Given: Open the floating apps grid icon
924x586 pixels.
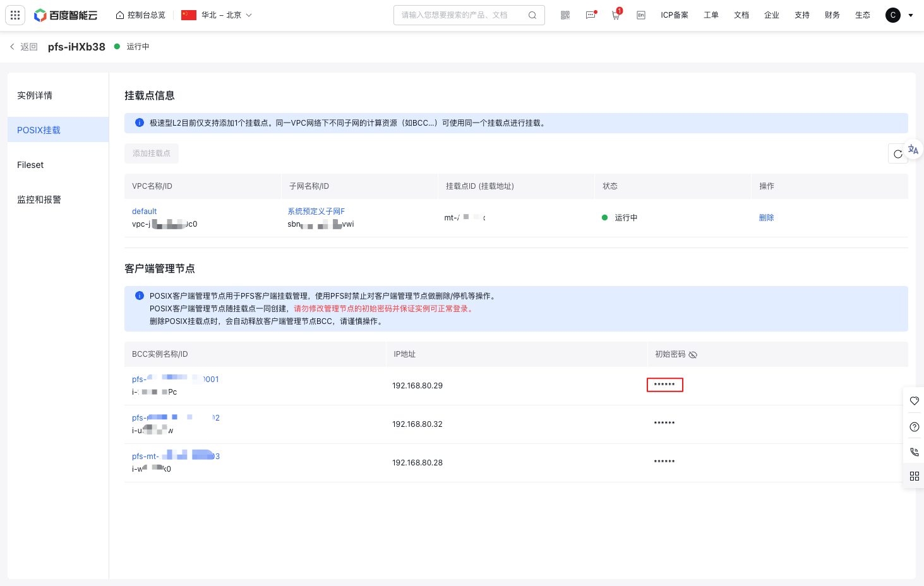Looking at the screenshot, I should 914,476.
